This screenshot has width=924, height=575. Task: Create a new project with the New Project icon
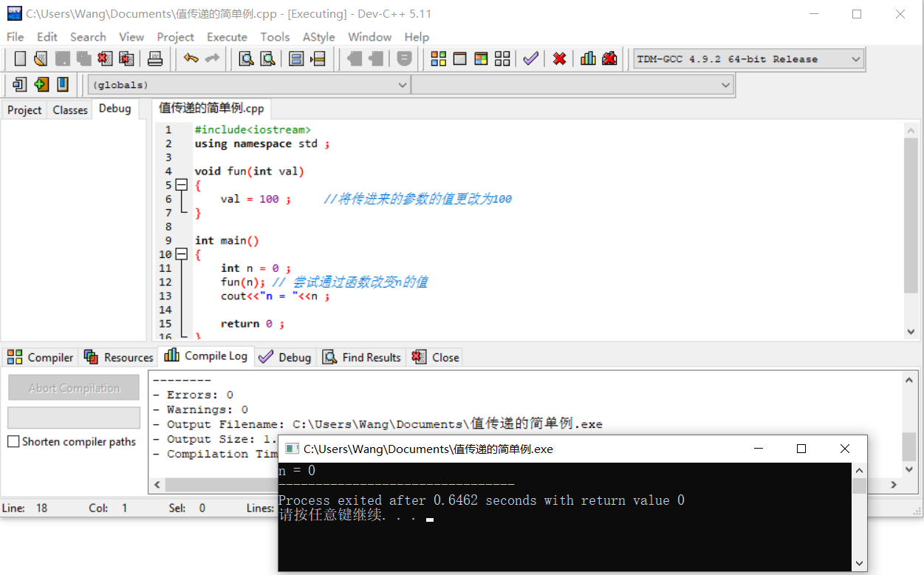coord(18,84)
